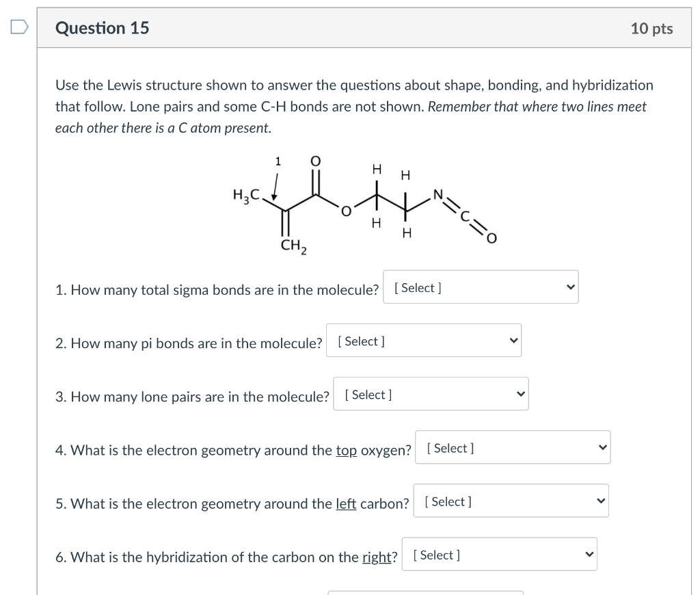Screen dimensions: 700x595
Task: Open the top oxygen electron geometry dropdown
Action: pyautogui.click(x=511, y=447)
